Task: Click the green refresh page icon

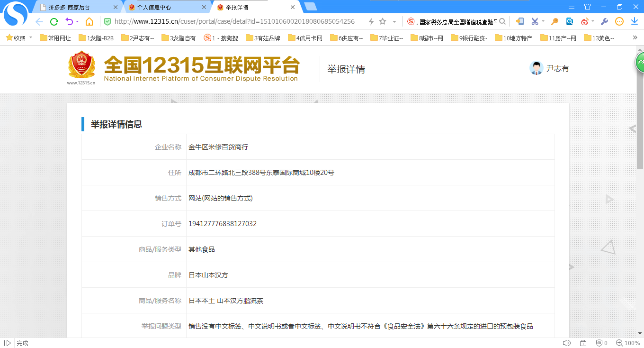Action: (54, 21)
